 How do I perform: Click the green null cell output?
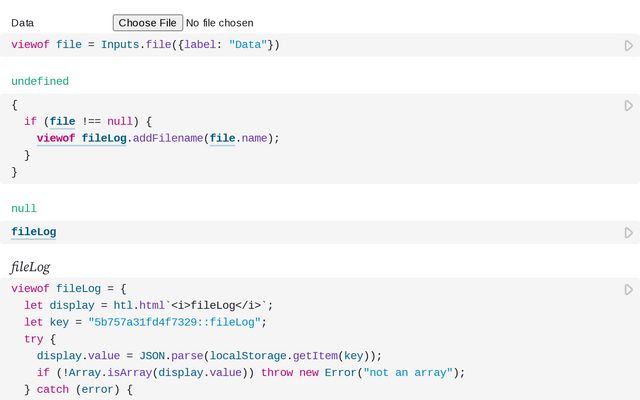[24, 209]
